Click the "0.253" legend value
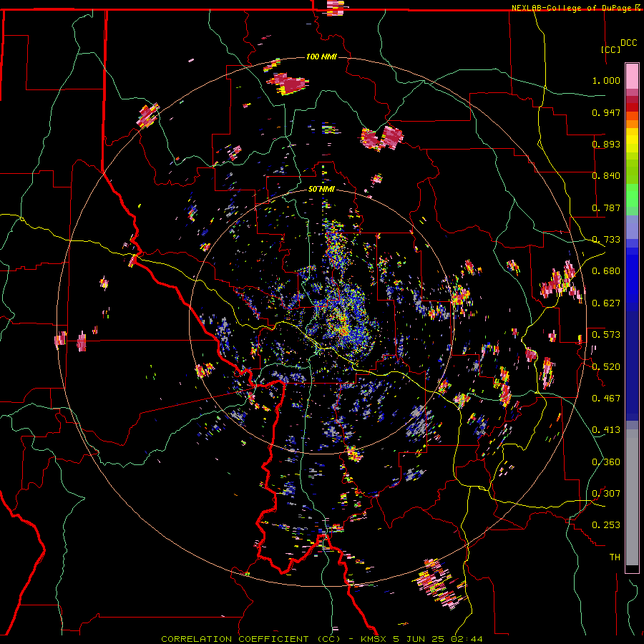Screen dimensions: 644x644 click(606, 525)
